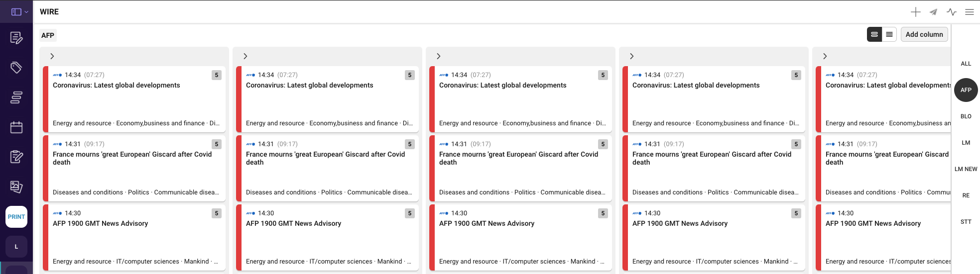This screenshot has height=274, width=980.
Task: Expand the first column's chevron
Action: click(x=52, y=56)
